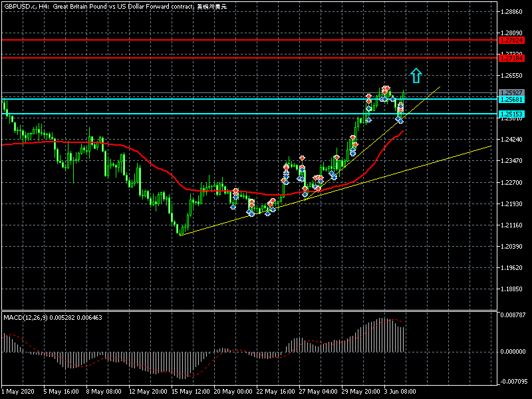The image size is (532, 399).
Task: Click the 1.18850 price scale label
Action: 511,289
